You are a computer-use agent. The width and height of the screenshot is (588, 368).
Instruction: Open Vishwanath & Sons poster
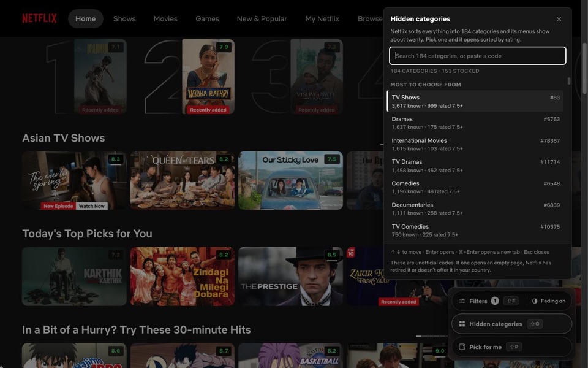click(x=317, y=77)
